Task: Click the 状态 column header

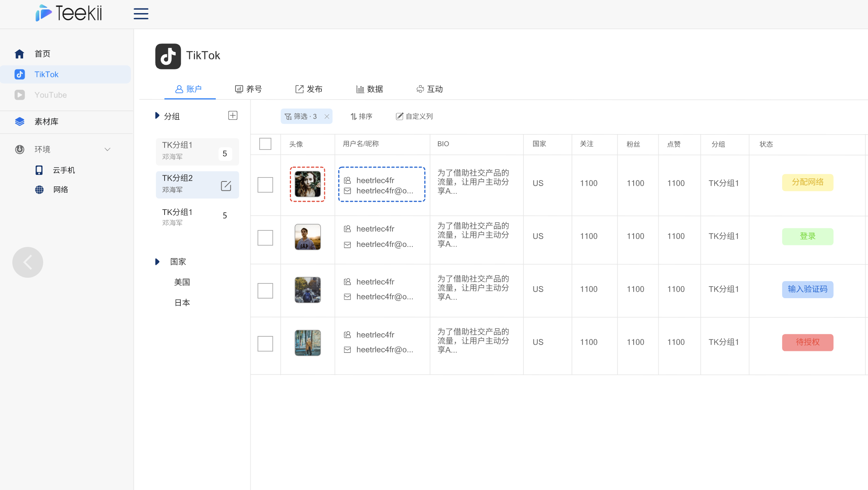Action: (766, 144)
